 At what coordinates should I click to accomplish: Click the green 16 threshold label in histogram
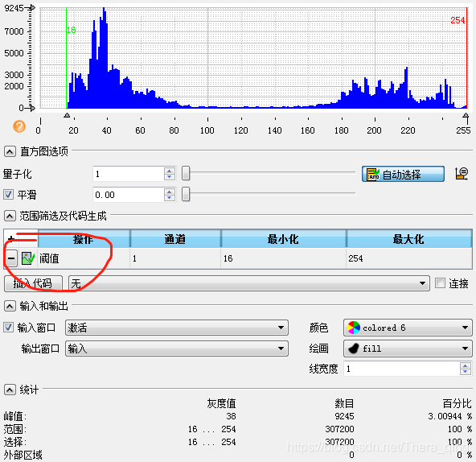[72, 30]
